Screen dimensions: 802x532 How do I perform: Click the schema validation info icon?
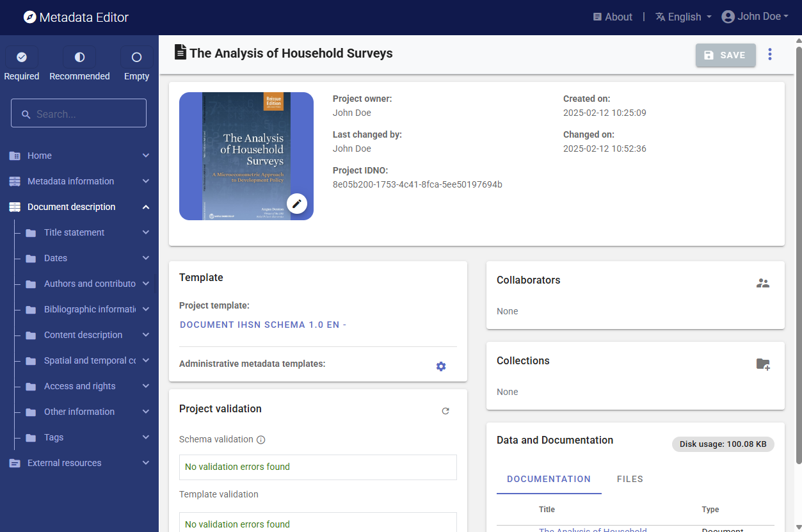point(261,440)
